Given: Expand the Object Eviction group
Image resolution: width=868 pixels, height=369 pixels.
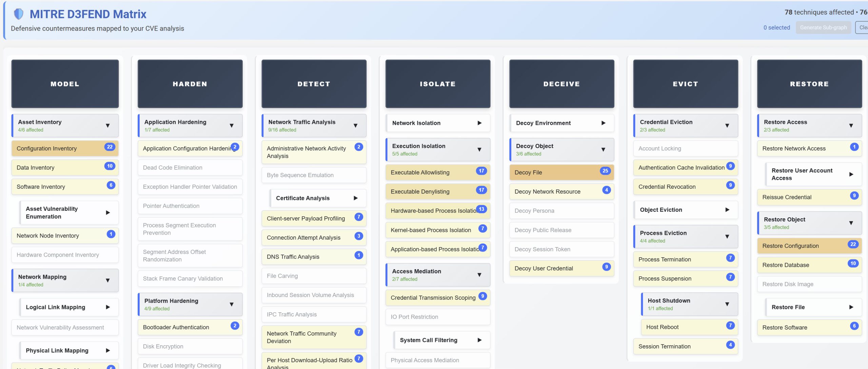Looking at the screenshot, I should click(x=686, y=209).
